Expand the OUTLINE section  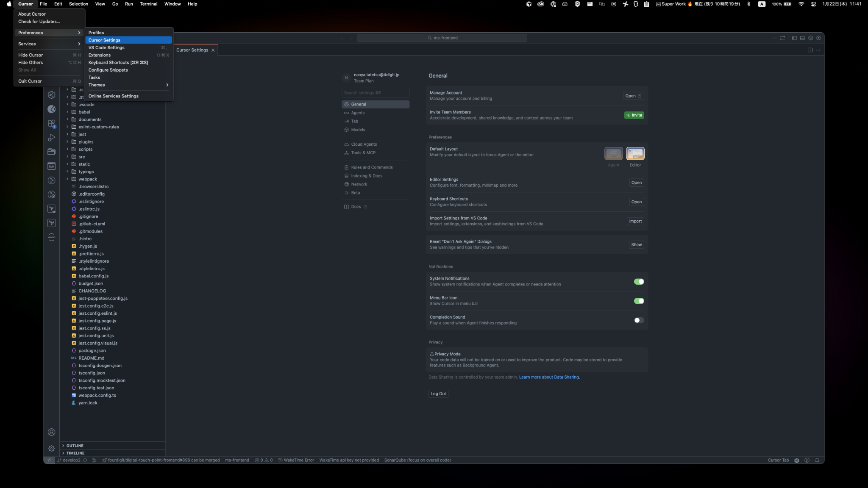112,446
